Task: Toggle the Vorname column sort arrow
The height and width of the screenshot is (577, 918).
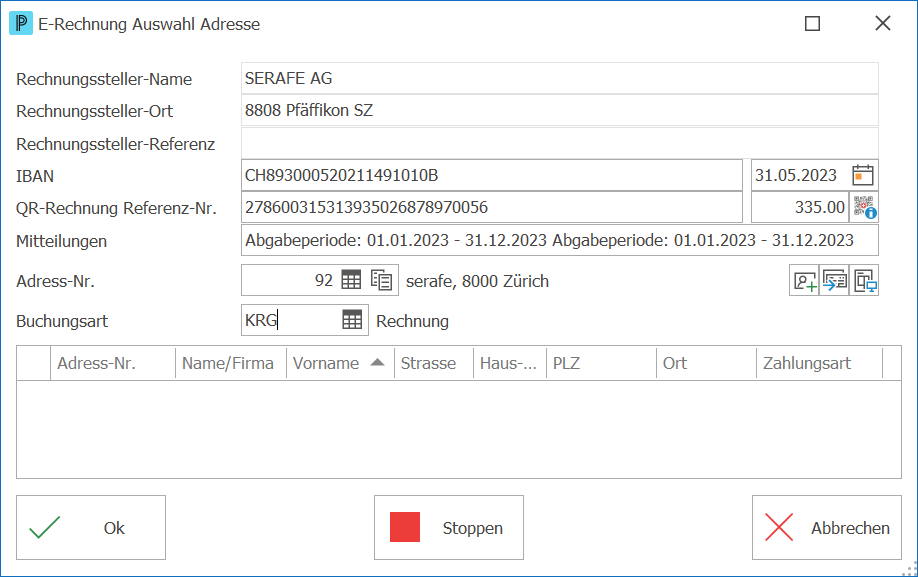Action: (378, 363)
